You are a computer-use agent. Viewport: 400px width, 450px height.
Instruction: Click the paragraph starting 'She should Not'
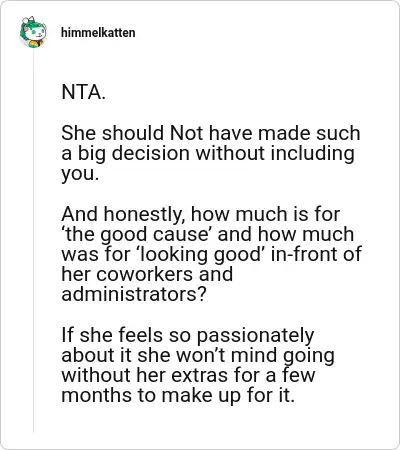click(x=211, y=153)
